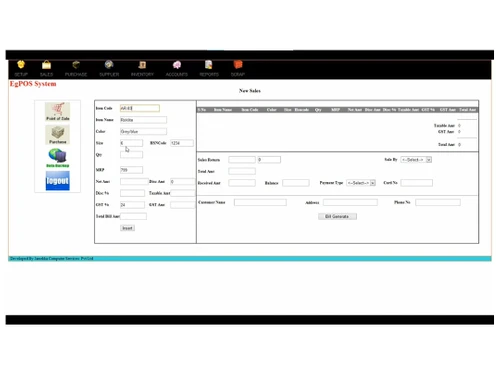The width and height of the screenshot is (500, 375).
Task: Open the INVENTORY menu icon
Action: pyautogui.click(x=142, y=65)
